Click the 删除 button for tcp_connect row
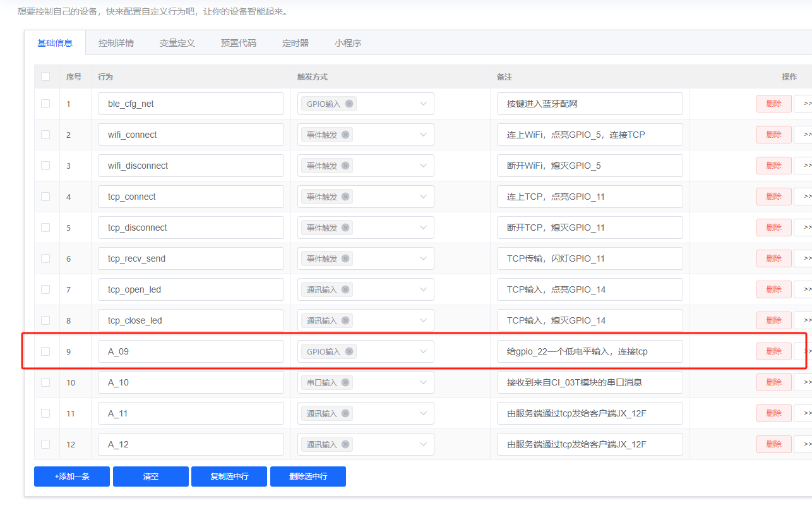This screenshot has height=510, width=812. [x=773, y=196]
